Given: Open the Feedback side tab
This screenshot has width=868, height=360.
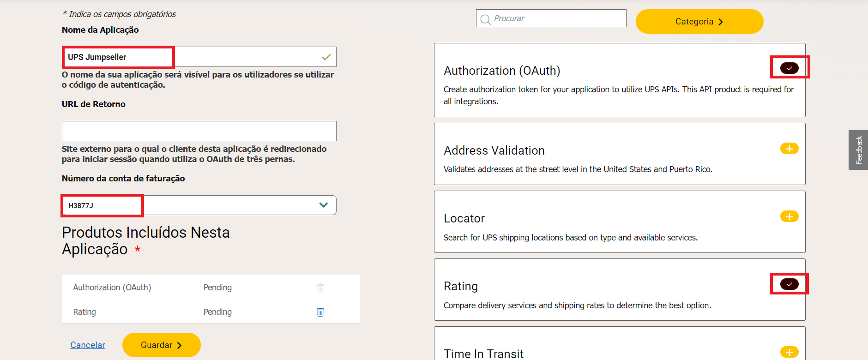Looking at the screenshot, I should pos(858,150).
